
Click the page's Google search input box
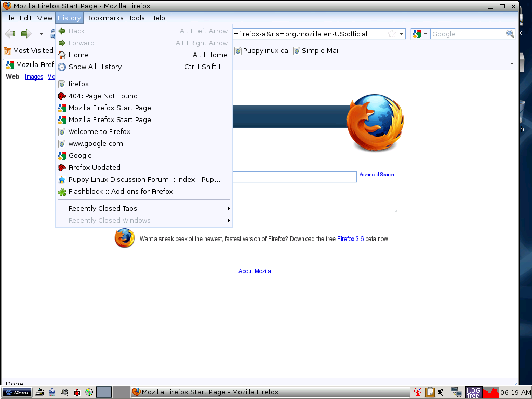(x=295, y=177)
